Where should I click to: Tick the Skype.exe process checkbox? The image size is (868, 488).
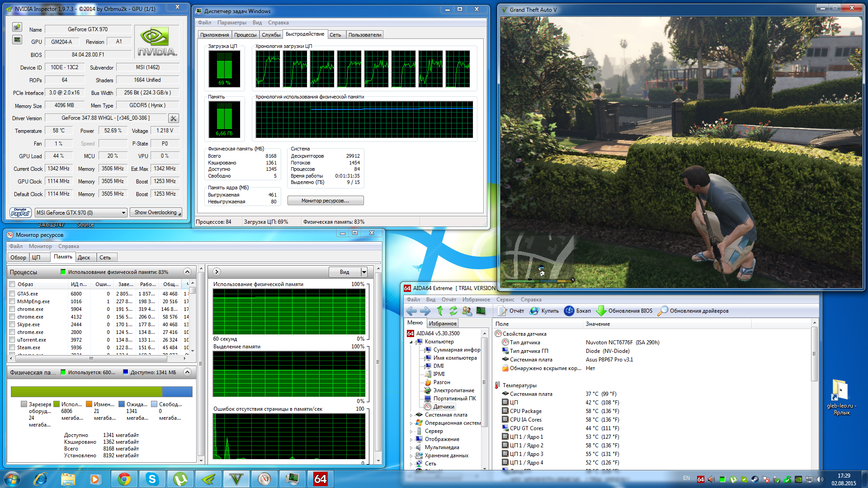[12, 324]
